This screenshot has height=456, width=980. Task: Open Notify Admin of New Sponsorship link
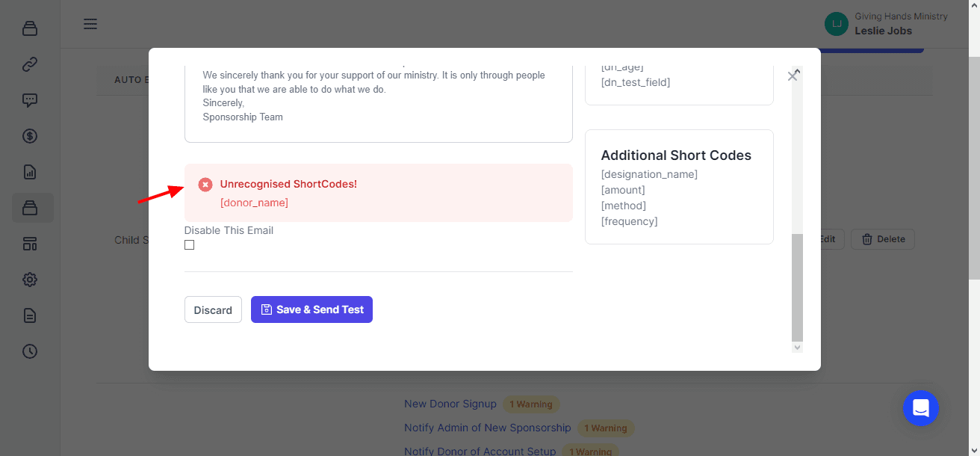(487, 428)
